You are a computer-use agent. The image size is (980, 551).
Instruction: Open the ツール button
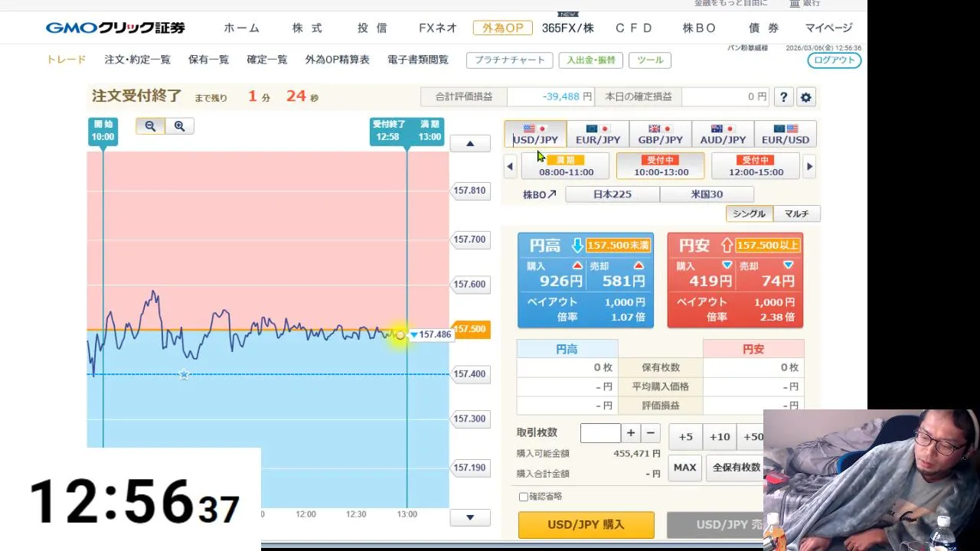tap(650, 60)
